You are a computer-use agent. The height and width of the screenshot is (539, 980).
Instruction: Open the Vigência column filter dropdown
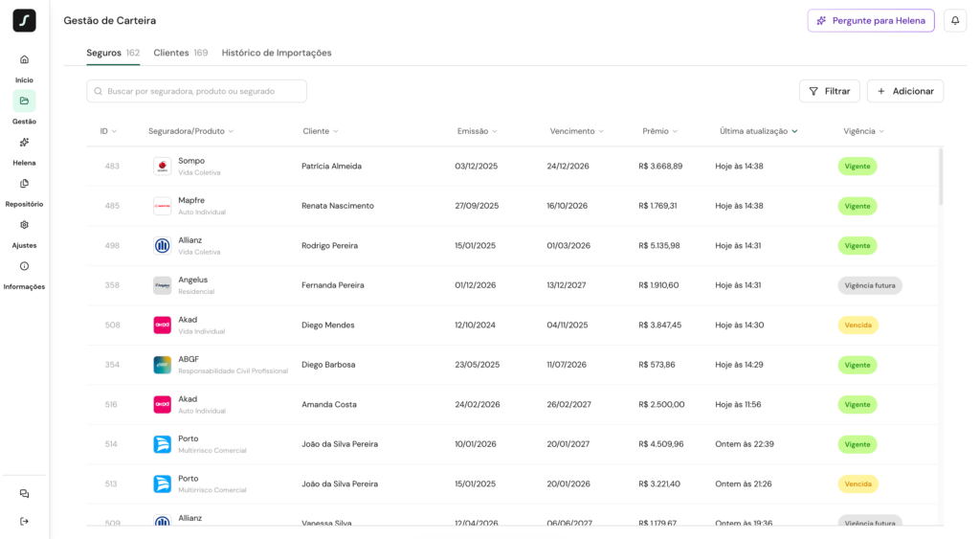tap(863, 131)
